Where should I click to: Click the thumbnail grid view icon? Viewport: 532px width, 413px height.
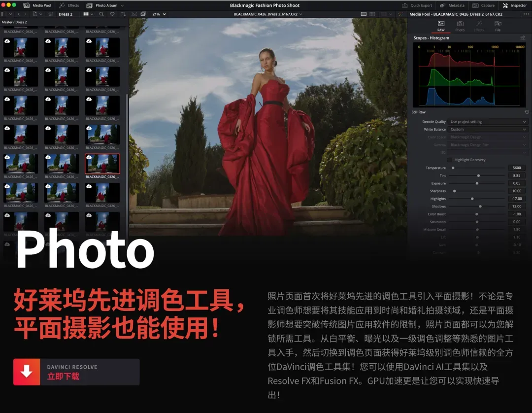[x=86, y=14]
